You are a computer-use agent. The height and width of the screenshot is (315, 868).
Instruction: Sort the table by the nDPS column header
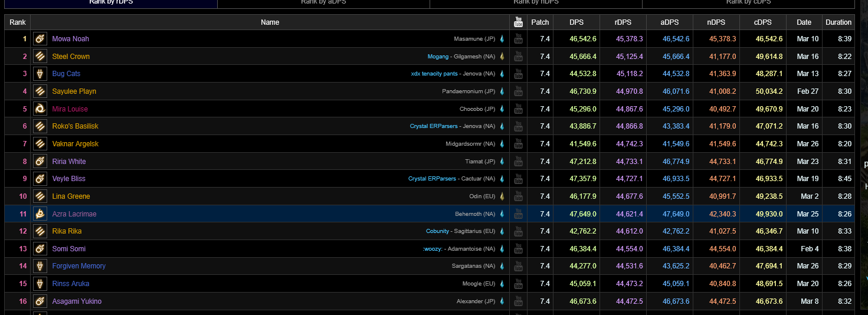pos(716,22)
